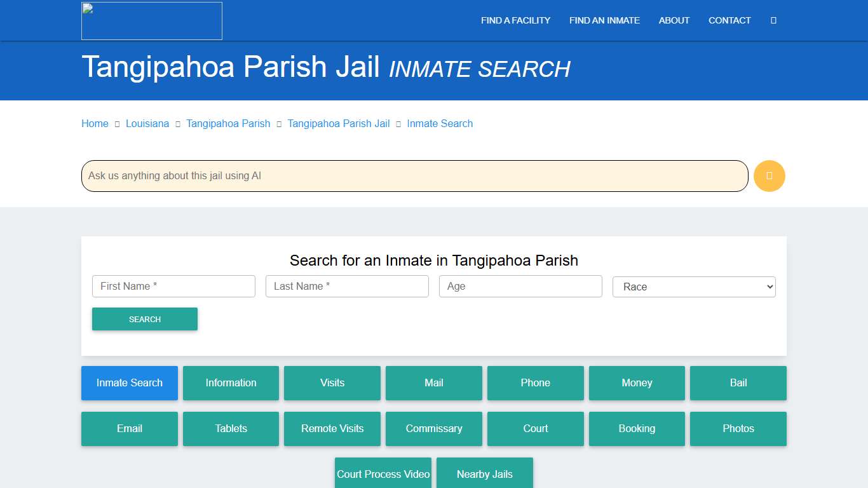Select the Inmate Search button
Image resolution: width=868 pixels, height=488 pixels.
pos(129,383)
